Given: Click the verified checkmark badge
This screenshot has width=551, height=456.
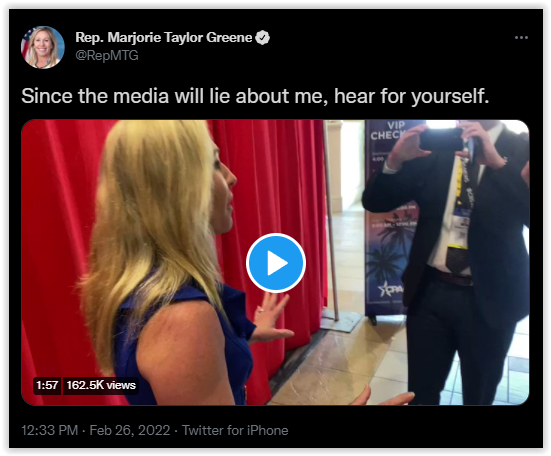Looking at the screenshot, I should tap(262, 38).
